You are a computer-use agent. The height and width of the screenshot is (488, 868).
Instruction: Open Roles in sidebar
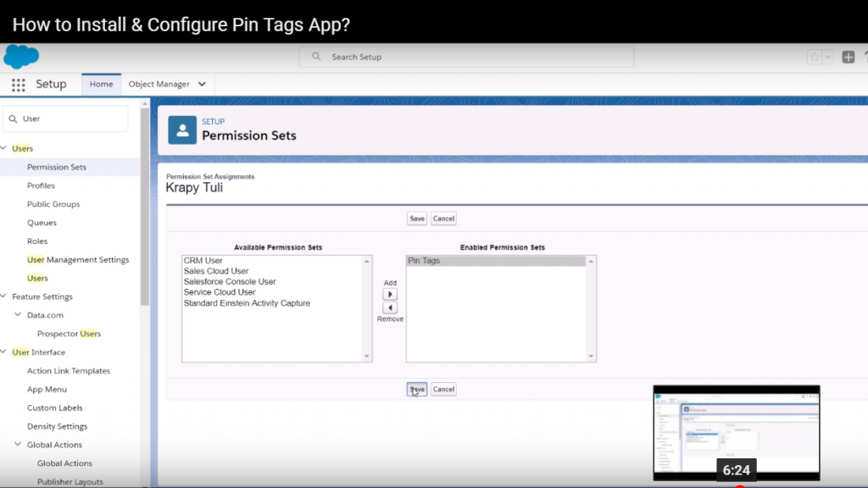coord(37,241)
